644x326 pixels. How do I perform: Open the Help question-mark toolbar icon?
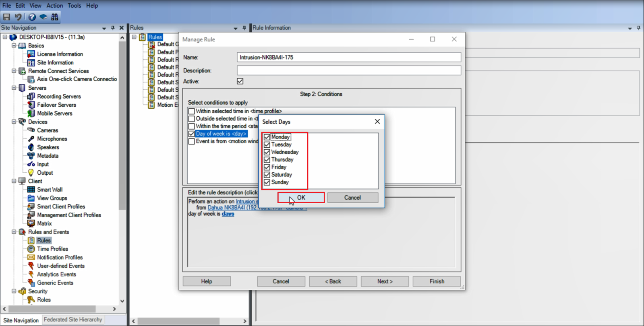[x=32, y=17]
